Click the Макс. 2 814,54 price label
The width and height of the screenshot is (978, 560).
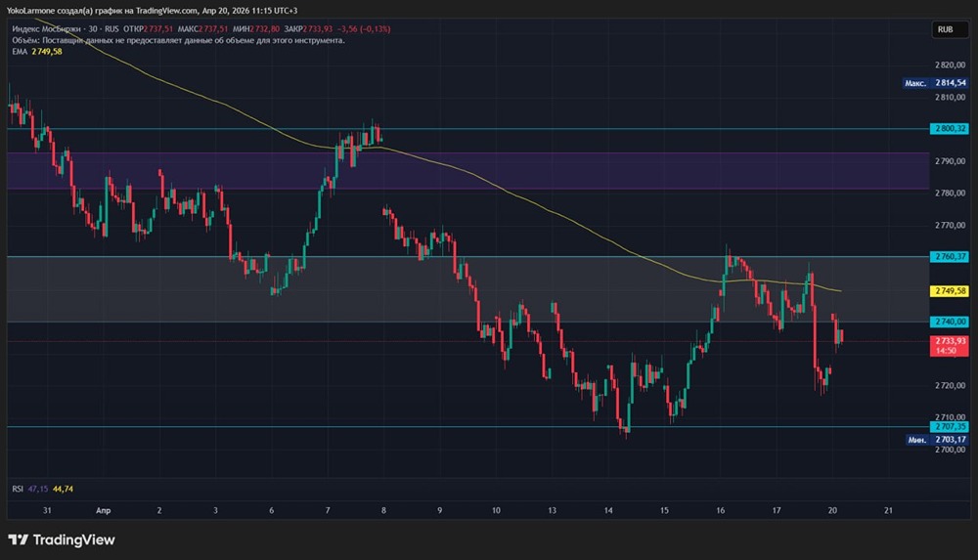(x=935, y=83)
